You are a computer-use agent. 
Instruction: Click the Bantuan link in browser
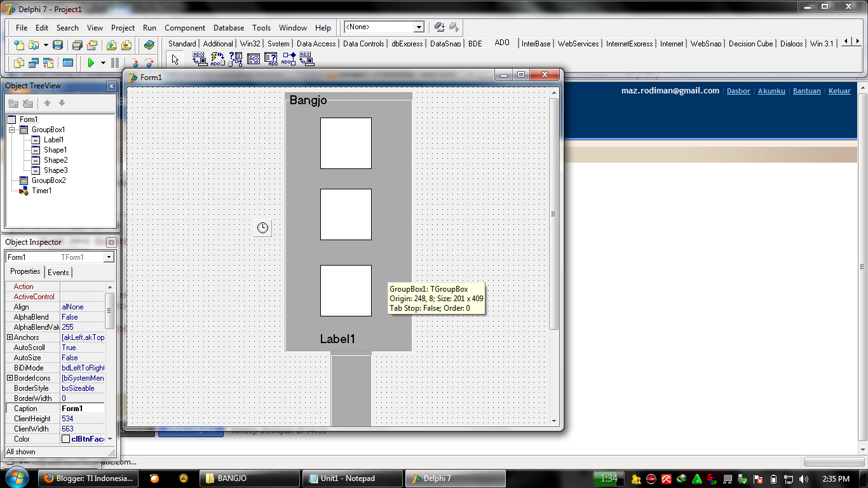pos(807,91)
